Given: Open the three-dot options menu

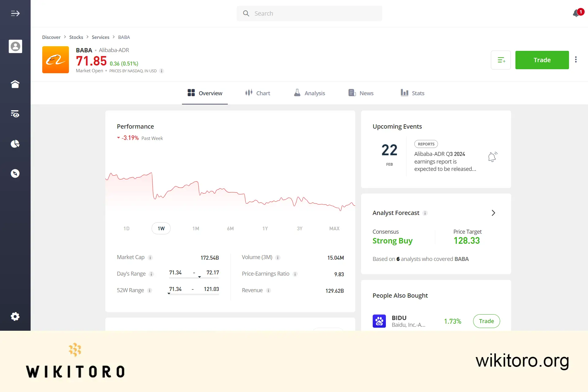Looking at the screenshot, I should pyautogui.click(x=576, y=60).
